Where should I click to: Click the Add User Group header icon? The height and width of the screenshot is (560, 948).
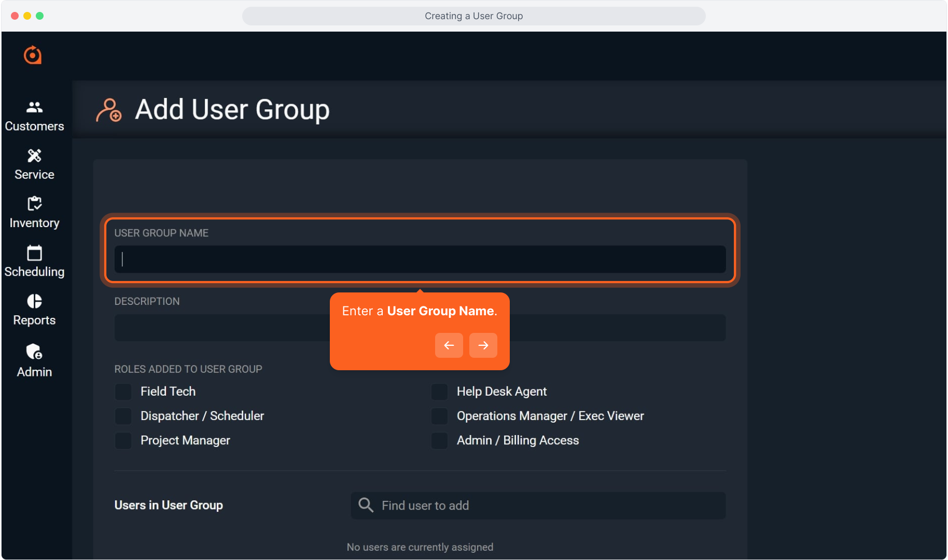[x=109, y=110]
